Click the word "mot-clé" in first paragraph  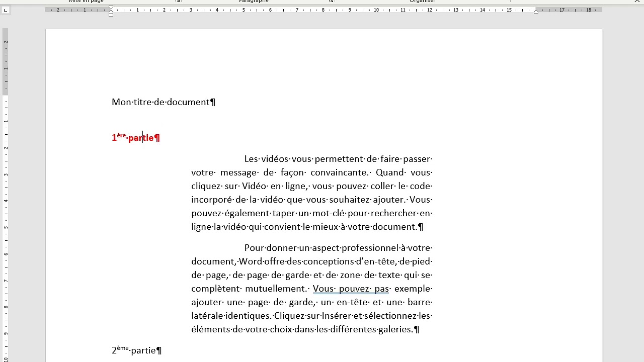(329, 213)
